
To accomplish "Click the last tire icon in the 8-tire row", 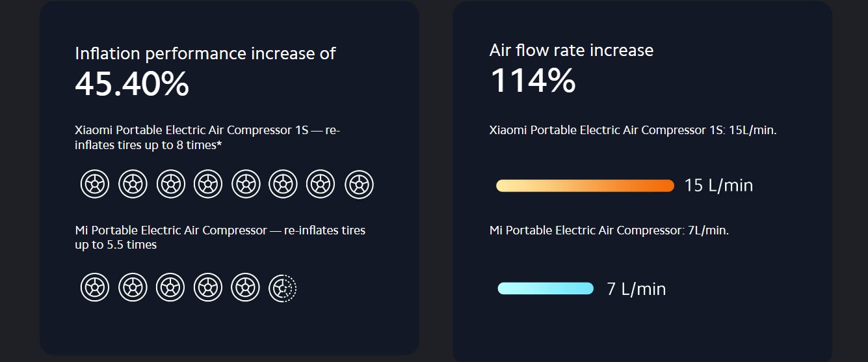I will [359, 184].
